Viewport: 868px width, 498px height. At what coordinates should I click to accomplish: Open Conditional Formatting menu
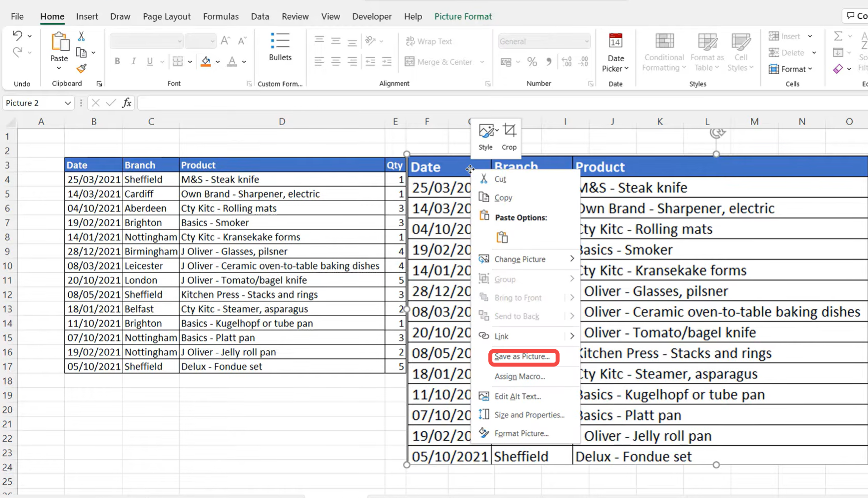(x=664, y=52)
